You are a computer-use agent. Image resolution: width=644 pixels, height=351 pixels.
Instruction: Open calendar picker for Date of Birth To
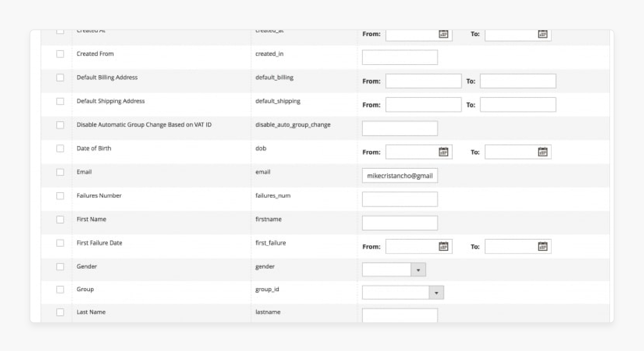(542, 152)
